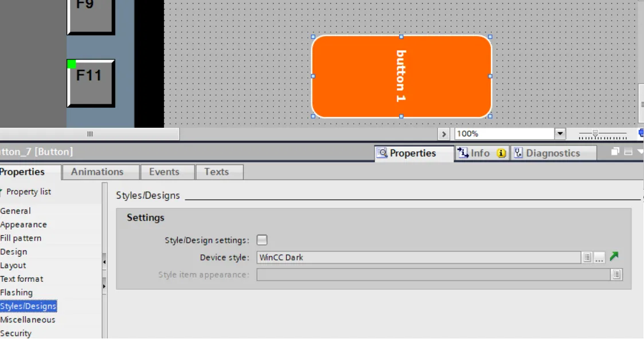Click the Properties tab magnifier icon
Viewport: 644px width, 339px height.
pyautogui.click(x=383, y=153)
